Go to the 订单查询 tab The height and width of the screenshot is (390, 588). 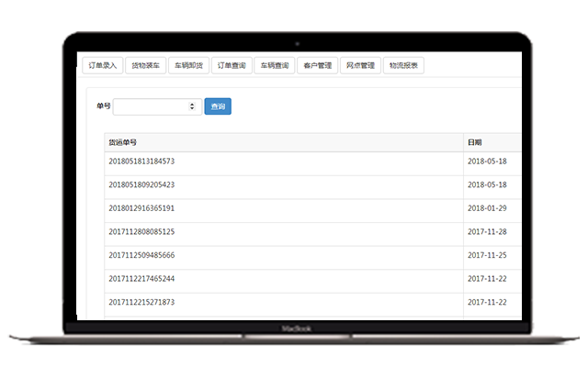tap(232, 66)
